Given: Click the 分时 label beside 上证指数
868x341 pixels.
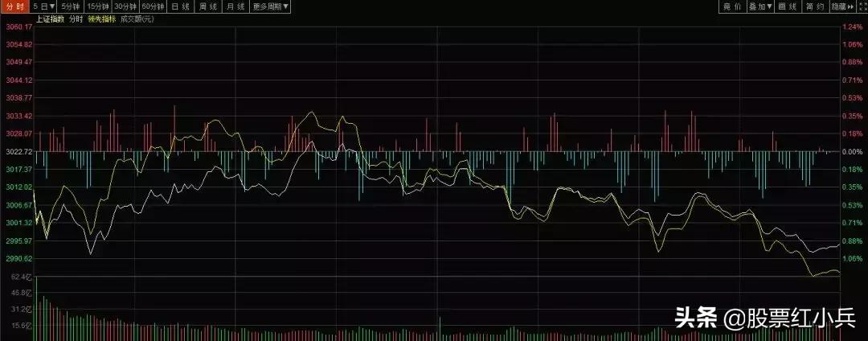Looking at the screenshot, I should click(76, 19).
